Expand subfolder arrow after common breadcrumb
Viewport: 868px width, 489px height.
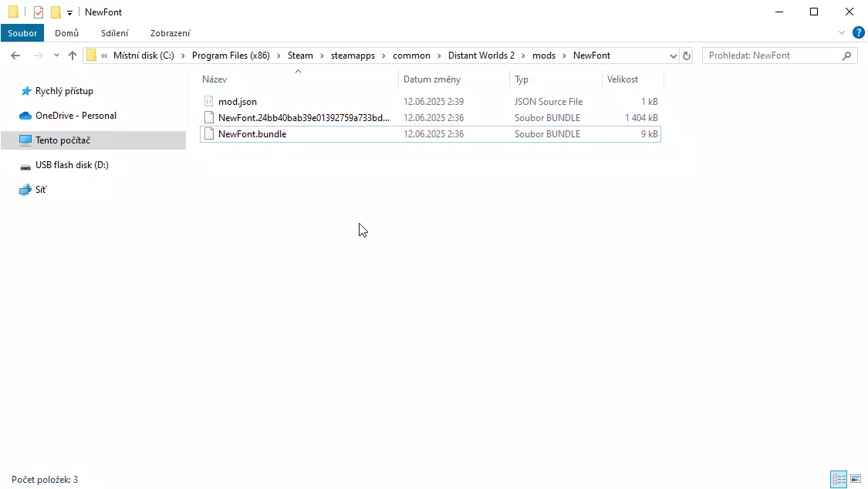point(439,56)
